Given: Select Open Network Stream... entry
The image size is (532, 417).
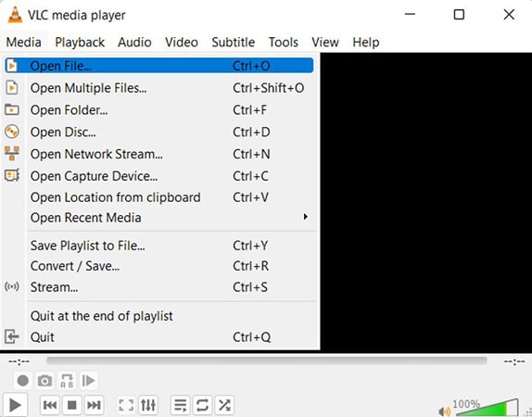Looking at the screenshot, I should 159,154.
